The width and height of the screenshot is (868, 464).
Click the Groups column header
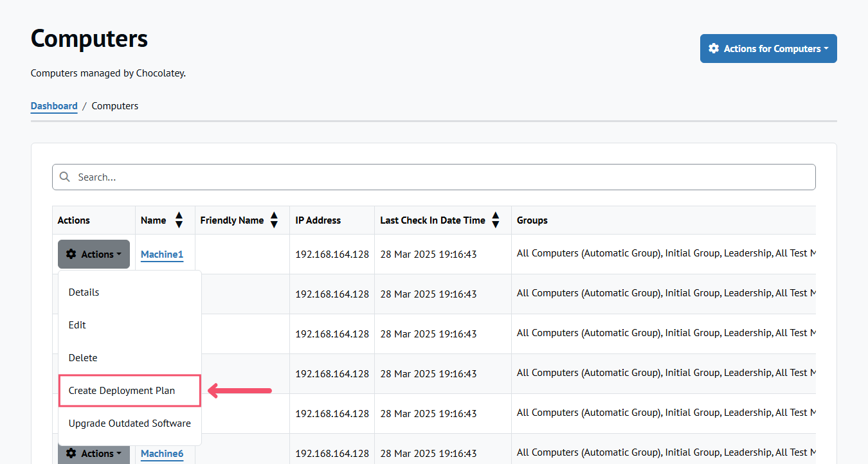(532, 220)
